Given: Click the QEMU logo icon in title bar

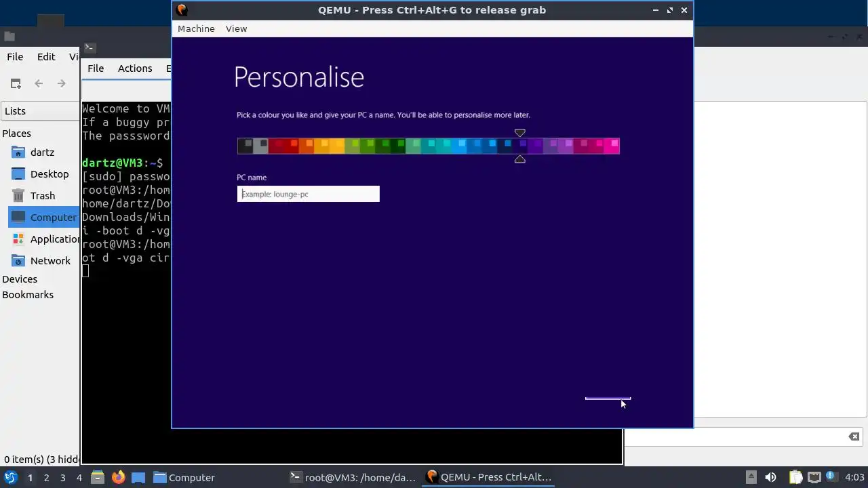Looking at the screenshot, I should click(181, 9).
